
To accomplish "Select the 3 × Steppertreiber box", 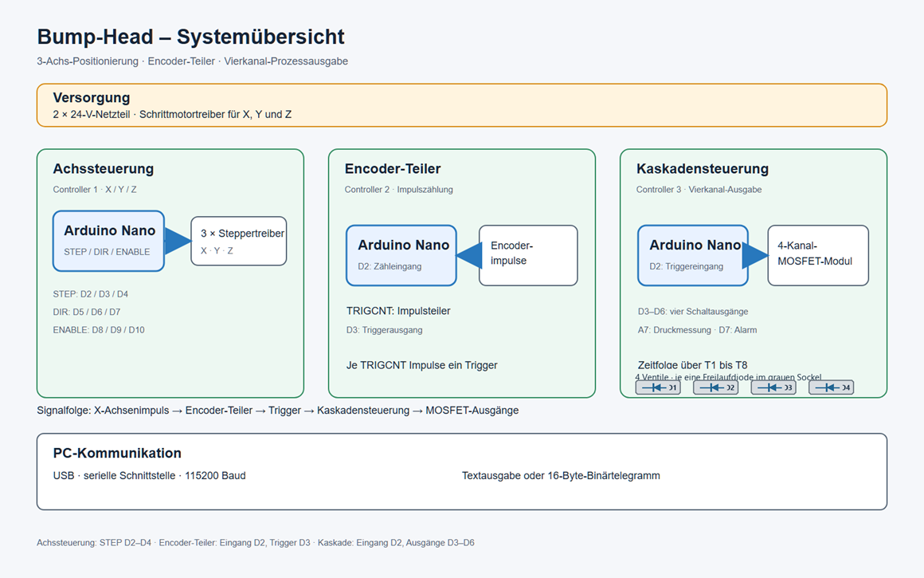I will coord(239,241).
